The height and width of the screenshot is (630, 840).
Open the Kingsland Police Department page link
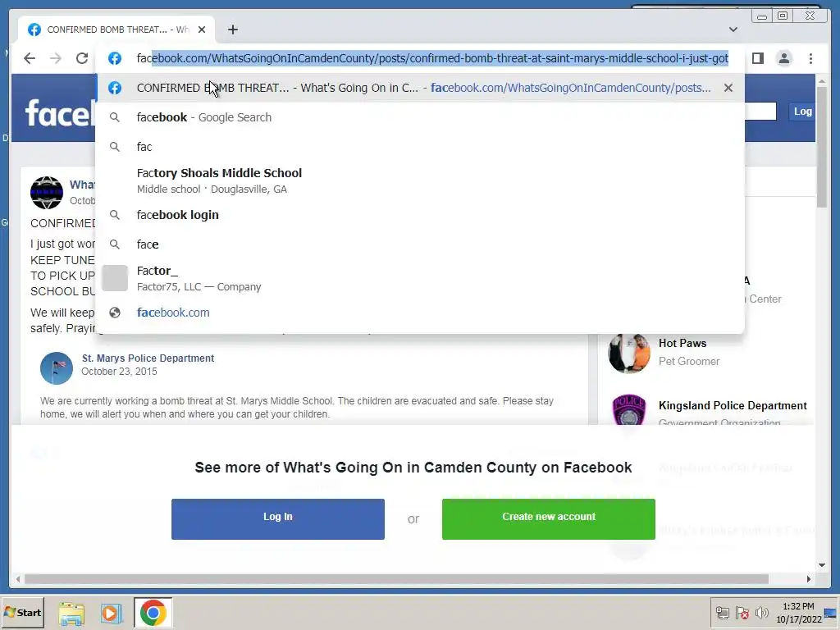point(733,405)
